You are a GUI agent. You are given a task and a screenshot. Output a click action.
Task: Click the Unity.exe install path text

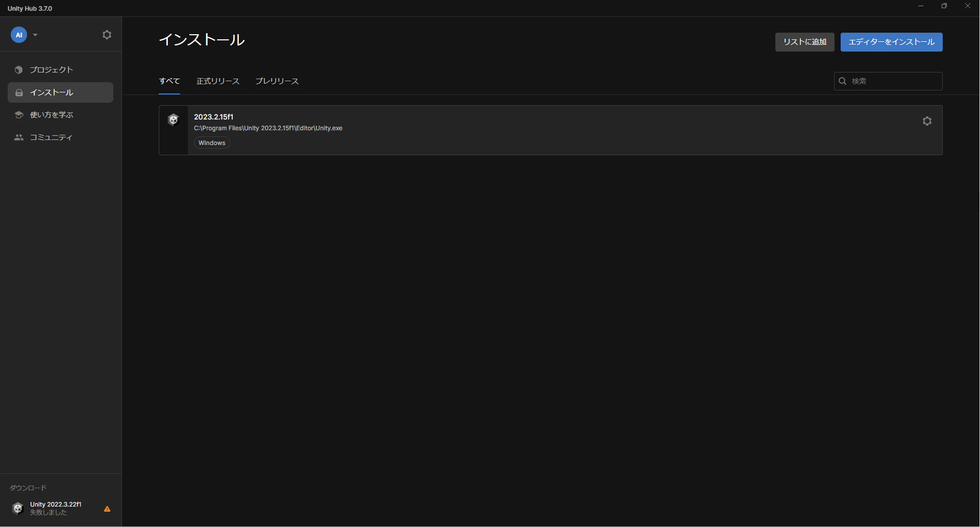[x=268, y=128]
